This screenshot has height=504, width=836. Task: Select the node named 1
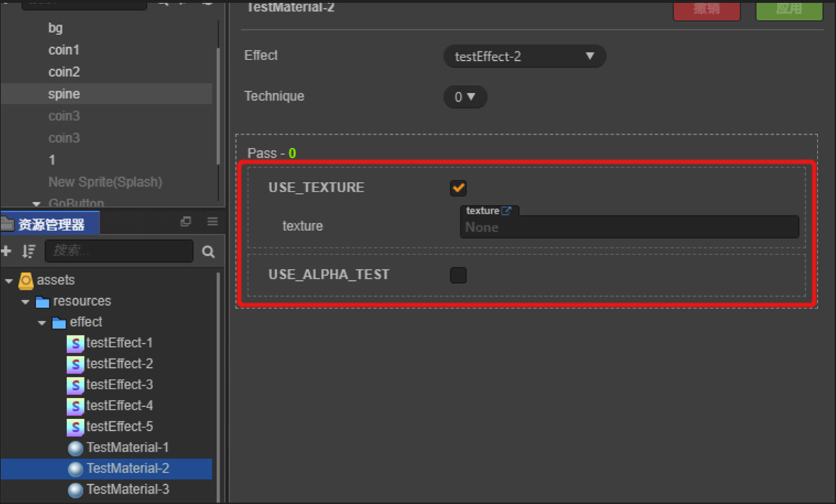[52, 159]
